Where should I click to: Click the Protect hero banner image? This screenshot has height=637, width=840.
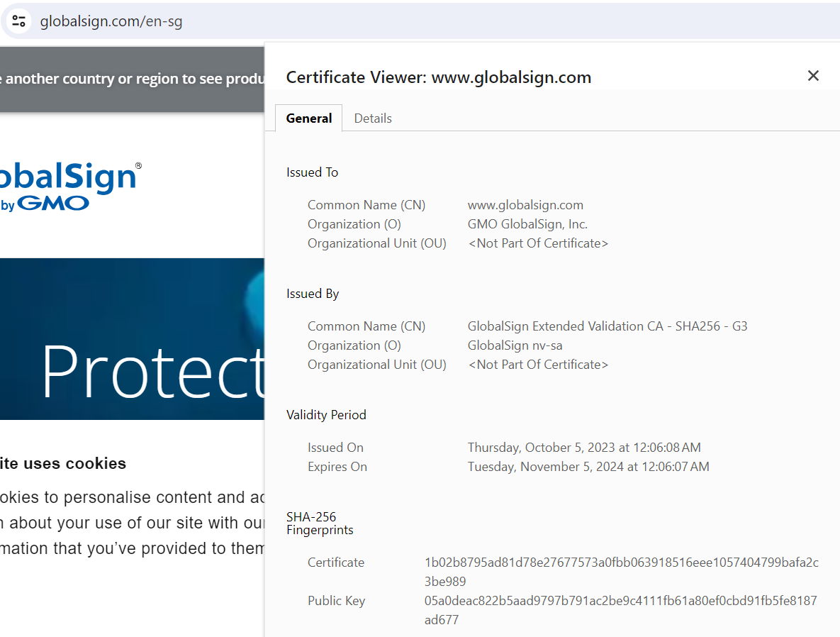point(132,339)
